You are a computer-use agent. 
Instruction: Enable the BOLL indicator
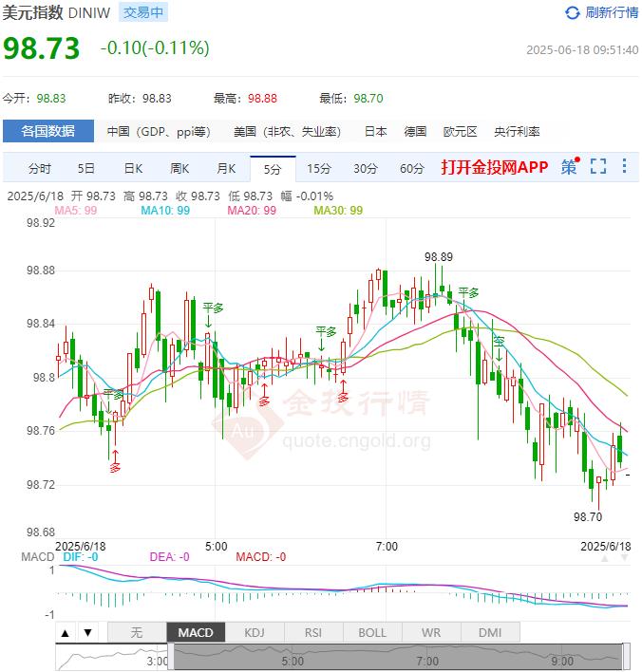tap(372, 632)
